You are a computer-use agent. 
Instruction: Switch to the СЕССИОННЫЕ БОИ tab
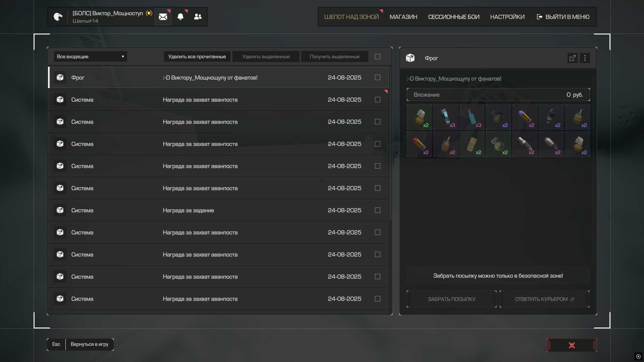pos(453,17)
